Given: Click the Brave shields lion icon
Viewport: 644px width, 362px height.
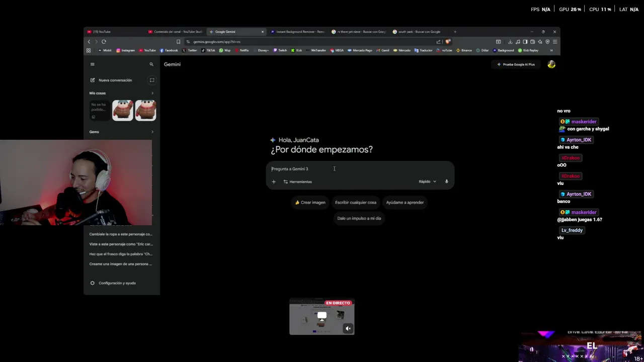Looking at the screenshot, I should 447,42.
